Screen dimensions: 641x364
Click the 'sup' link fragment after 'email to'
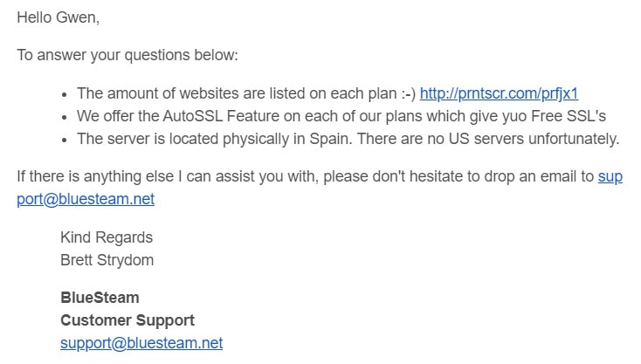[610, 176]
